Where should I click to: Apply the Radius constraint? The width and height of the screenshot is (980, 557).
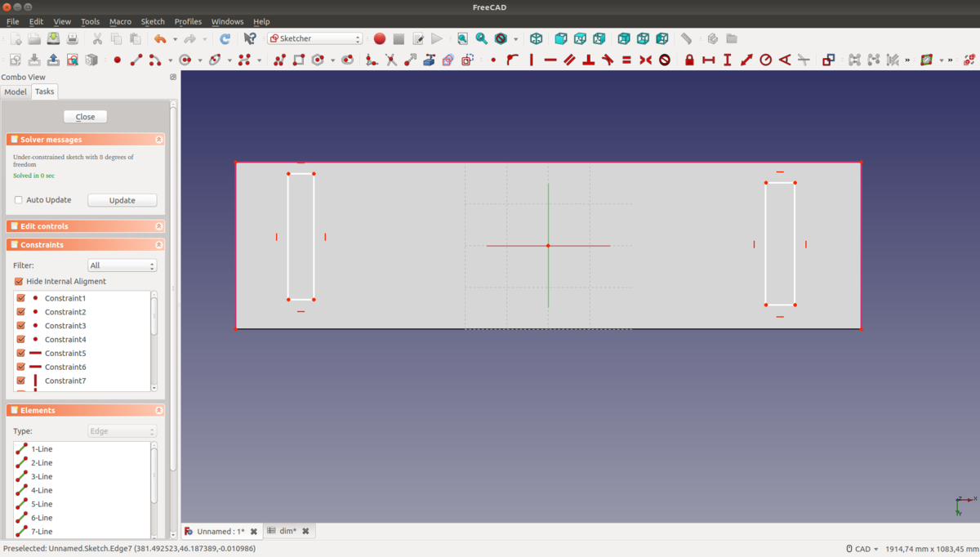point(765,60)
